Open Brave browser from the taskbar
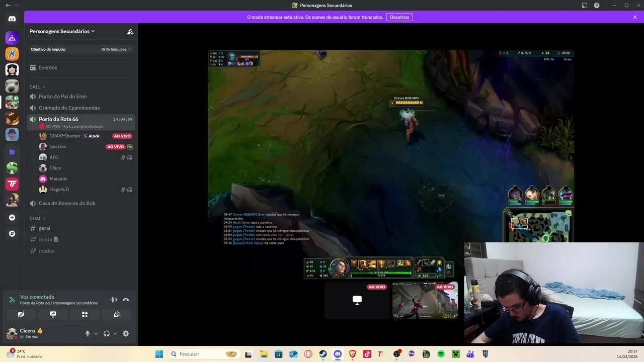 pos(352,354)
